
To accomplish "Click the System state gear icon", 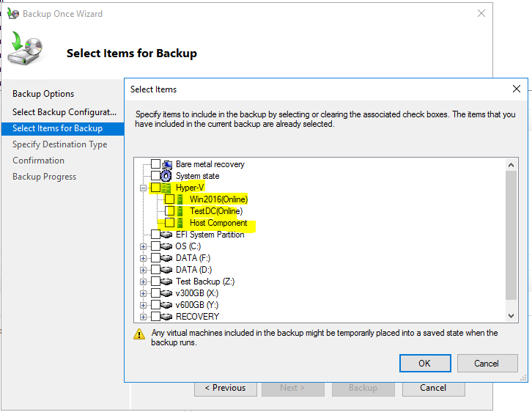I will [x=166, y=176].
